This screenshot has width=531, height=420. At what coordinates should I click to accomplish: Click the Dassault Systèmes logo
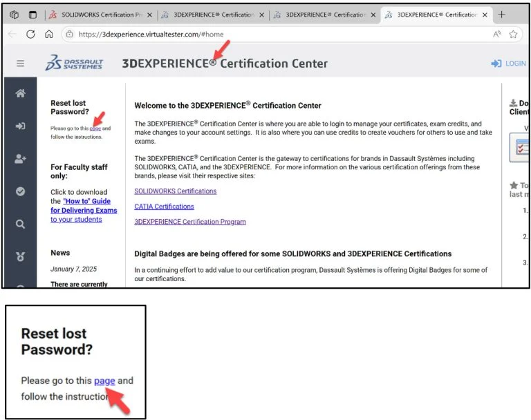point(74,64)
